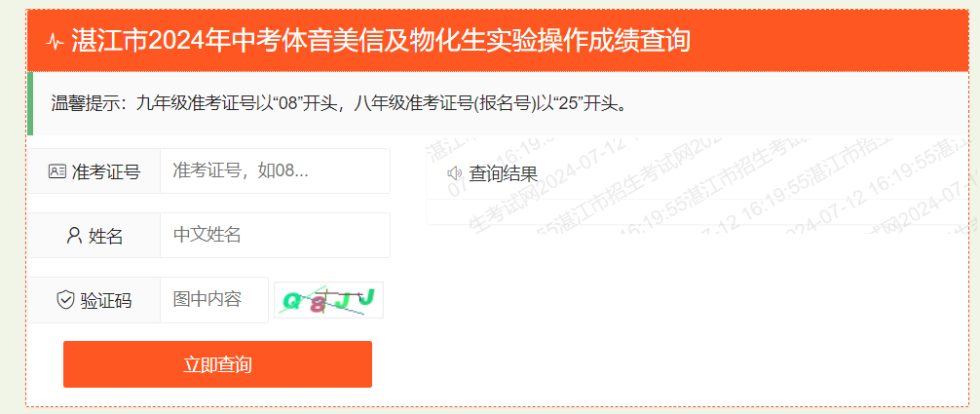This screenshot has width=980, height=414.
Task: Focus the 中文姓名 input field
Action: pyautogui.click(x=275, y=235)
